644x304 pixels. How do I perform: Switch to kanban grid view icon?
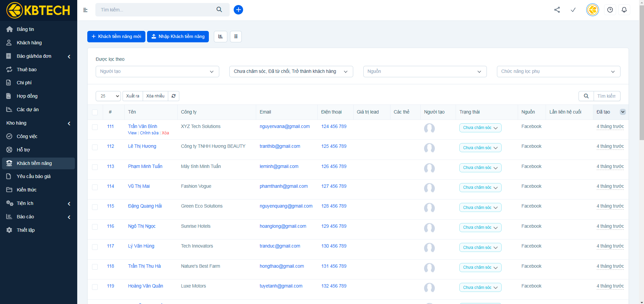236,37
